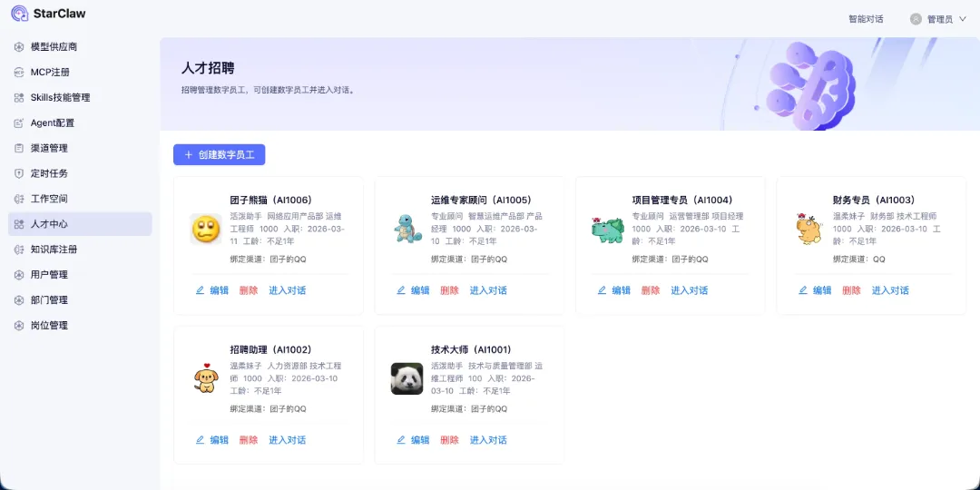Image resolution: width=980 pixels, height=490 pixels.
Task: Enter conversation with 项目管理专员
Action: [690, 290]
